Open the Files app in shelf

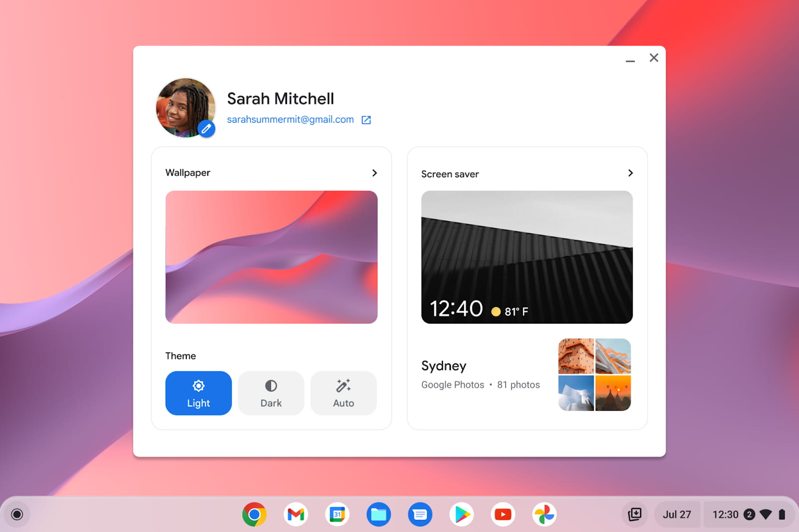pyautogui.click(x=379, y=514)
